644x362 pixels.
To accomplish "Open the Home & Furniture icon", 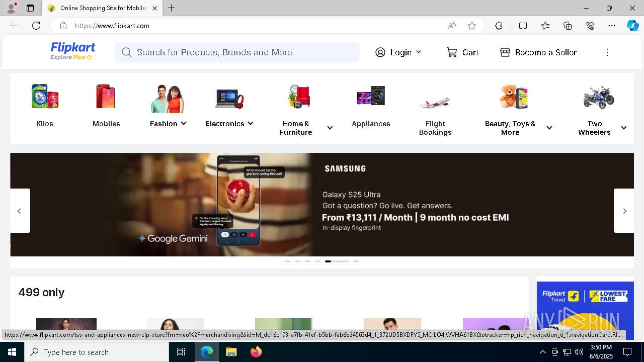I will click(299, 96).
